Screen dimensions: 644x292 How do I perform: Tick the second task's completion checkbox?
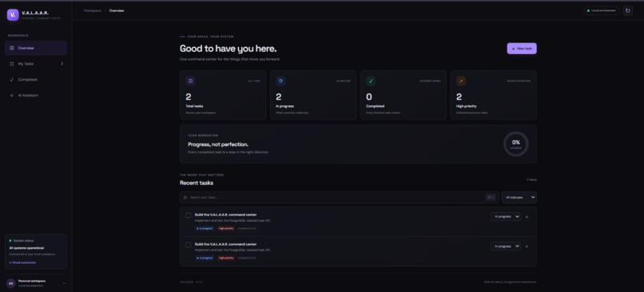188,245
